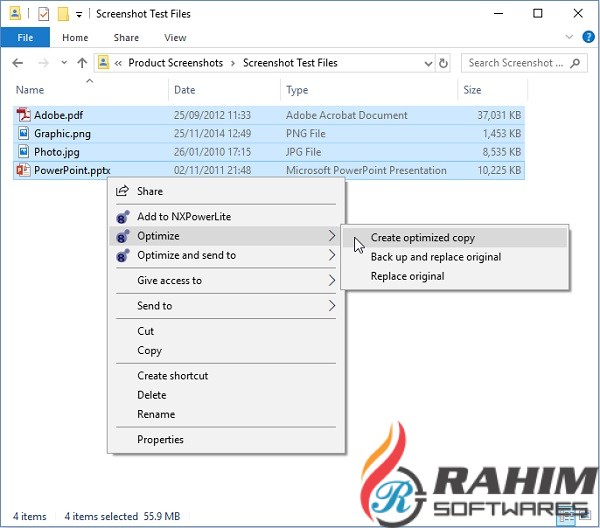Click the title bar window icon
The width and height of the screenshot is (600, 528).
[15, 13]
